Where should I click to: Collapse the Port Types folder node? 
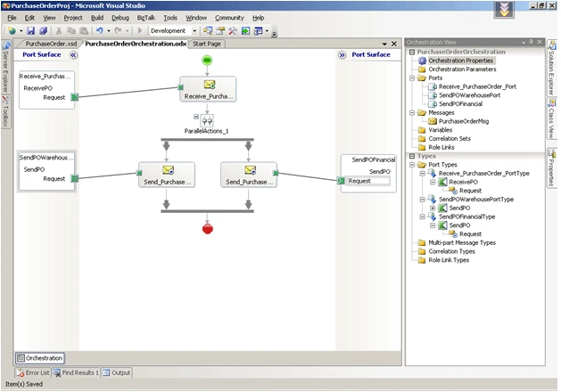[412, 165]
